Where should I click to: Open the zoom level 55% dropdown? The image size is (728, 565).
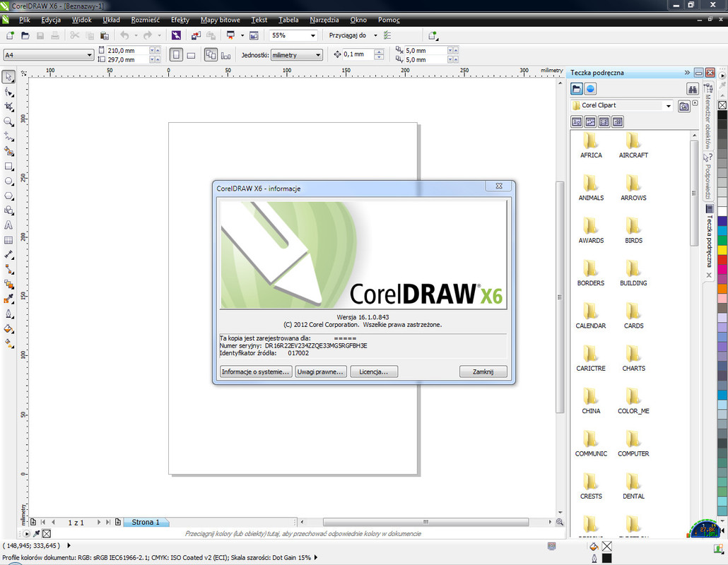[x=313, y=35]
